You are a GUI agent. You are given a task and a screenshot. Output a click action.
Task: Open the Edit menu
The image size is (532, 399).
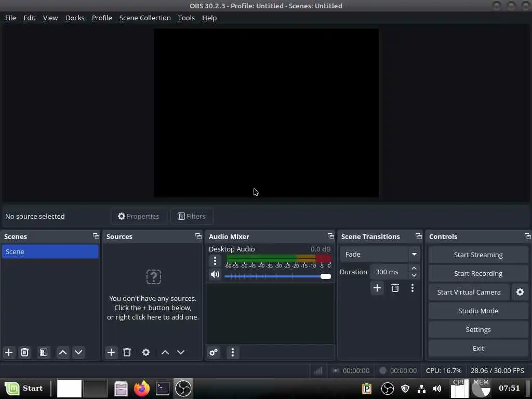30,18
